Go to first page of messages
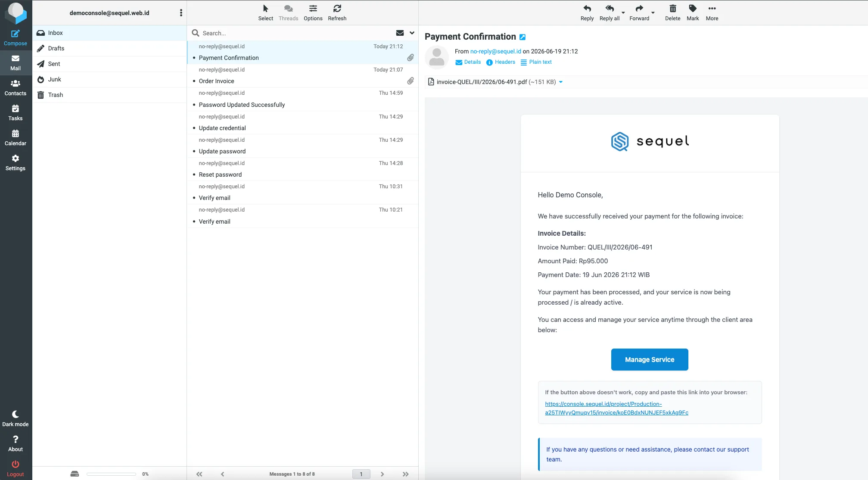868x480 pixels. click(199, 474)
